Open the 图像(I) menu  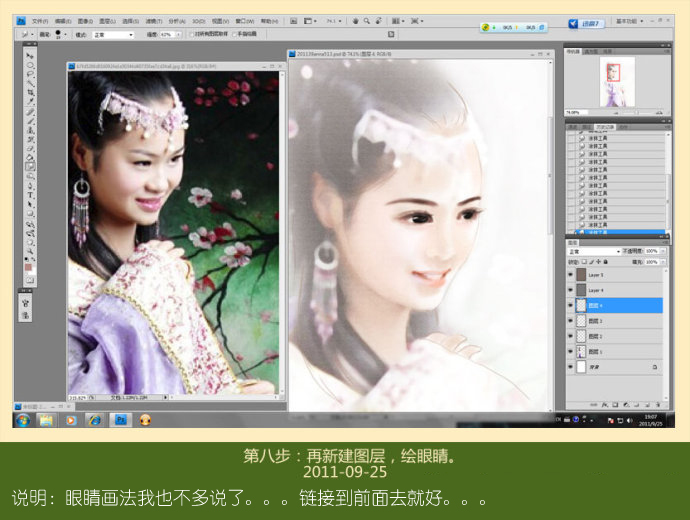click(x=85, y=21)
